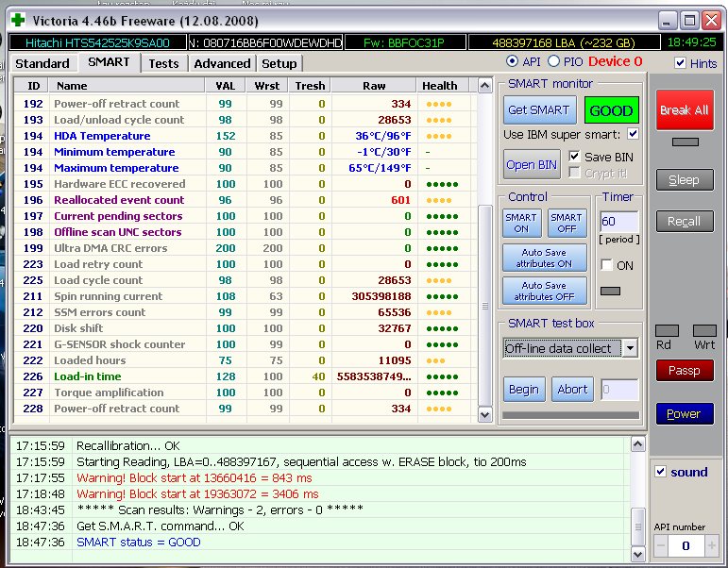
Task: Select the PIO access mode
Action: 553,61
